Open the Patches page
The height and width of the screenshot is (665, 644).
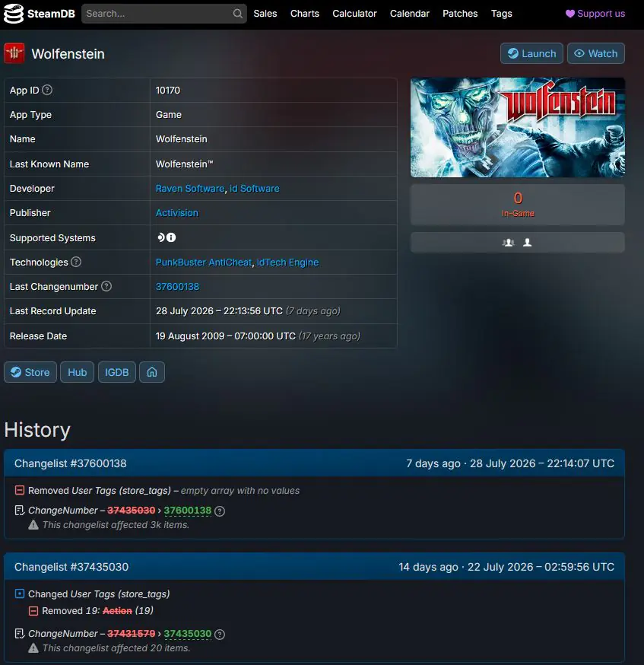460,14
